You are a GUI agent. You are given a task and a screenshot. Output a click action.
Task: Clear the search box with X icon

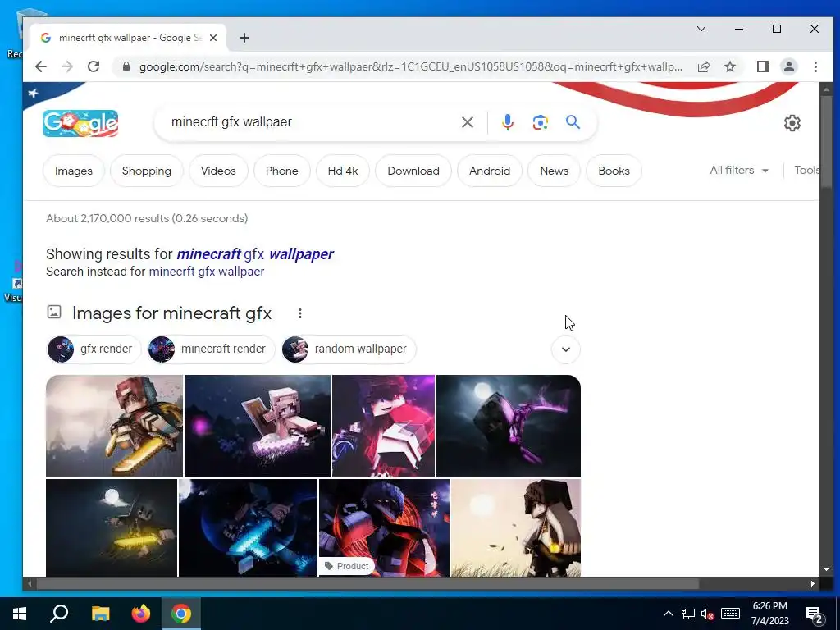(x=468, y=123)
